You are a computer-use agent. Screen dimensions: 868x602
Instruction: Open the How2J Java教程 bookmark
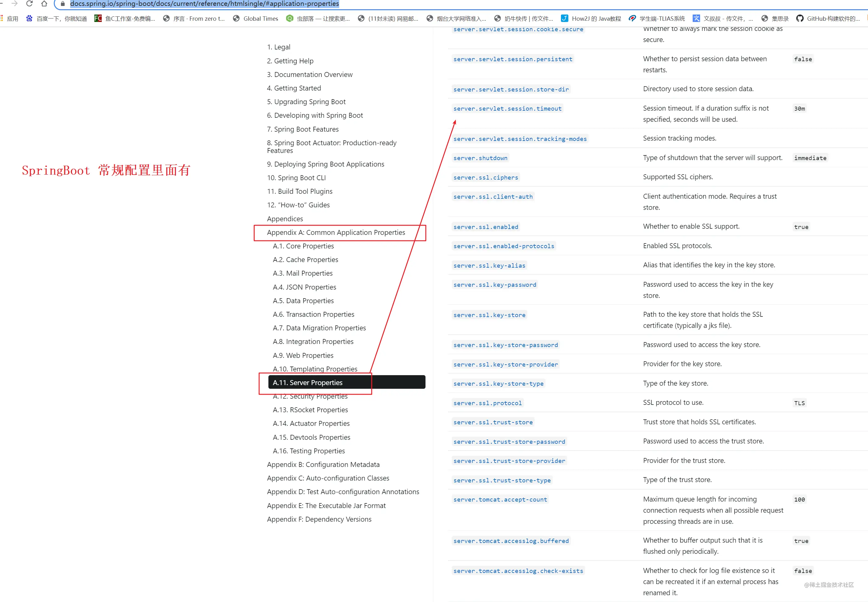[591, 19]
